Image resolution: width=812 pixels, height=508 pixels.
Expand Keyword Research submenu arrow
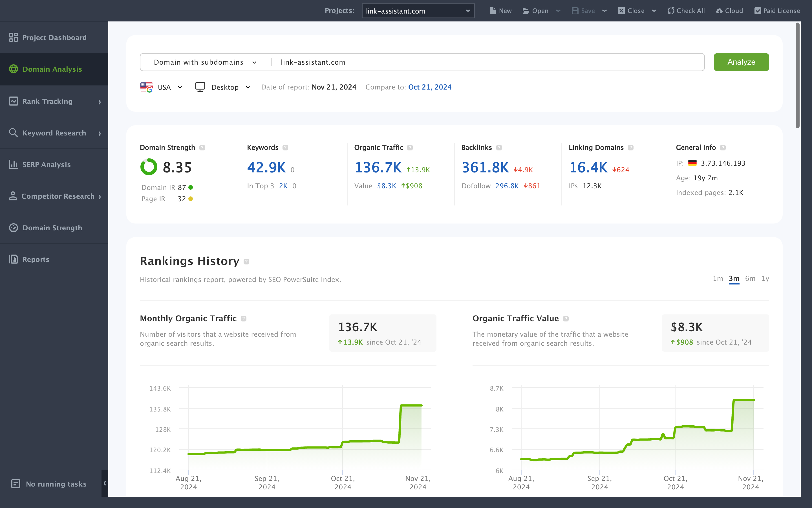tap(100, 133)
